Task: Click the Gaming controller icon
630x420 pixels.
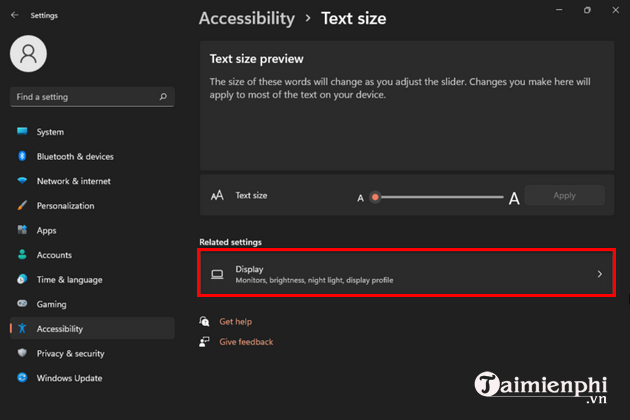Action: [22, 303]
